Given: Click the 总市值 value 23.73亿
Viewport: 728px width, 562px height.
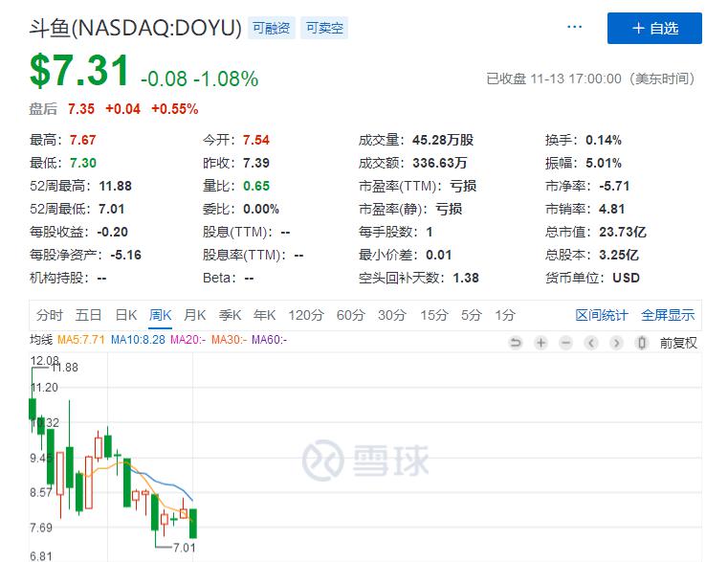Looking at the screenshot, I should point(623,232).
